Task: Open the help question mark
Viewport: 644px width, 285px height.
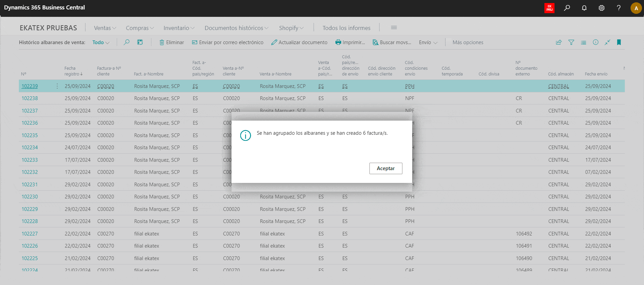Action: pyautogui.click(x=618, y=8)
